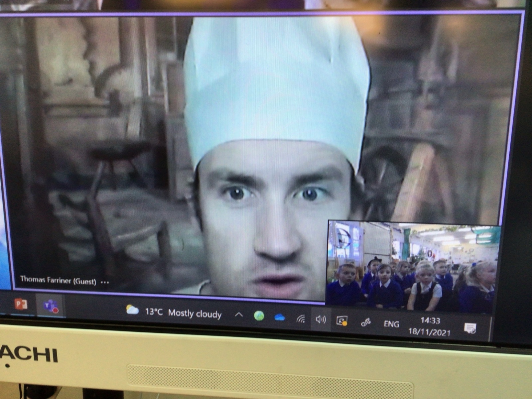Open more options next to Thomas Farriner (Guest)

click(105, 282)
